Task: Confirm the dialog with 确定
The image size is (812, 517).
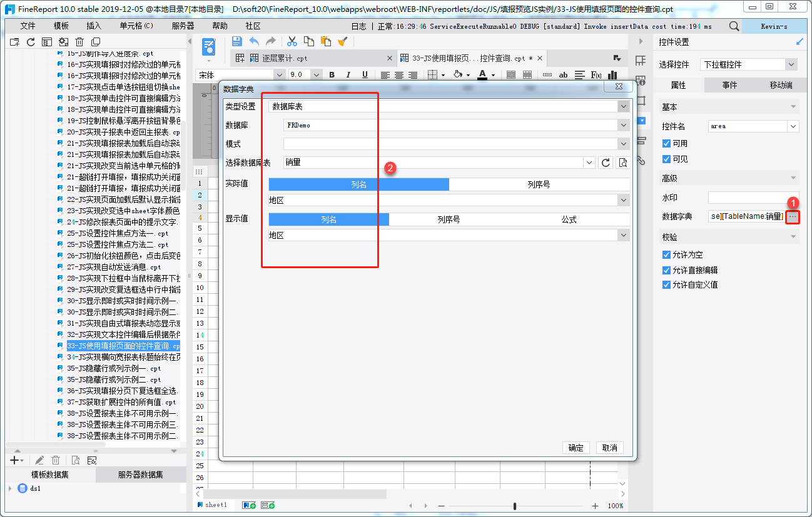Action: coord(576,448)
